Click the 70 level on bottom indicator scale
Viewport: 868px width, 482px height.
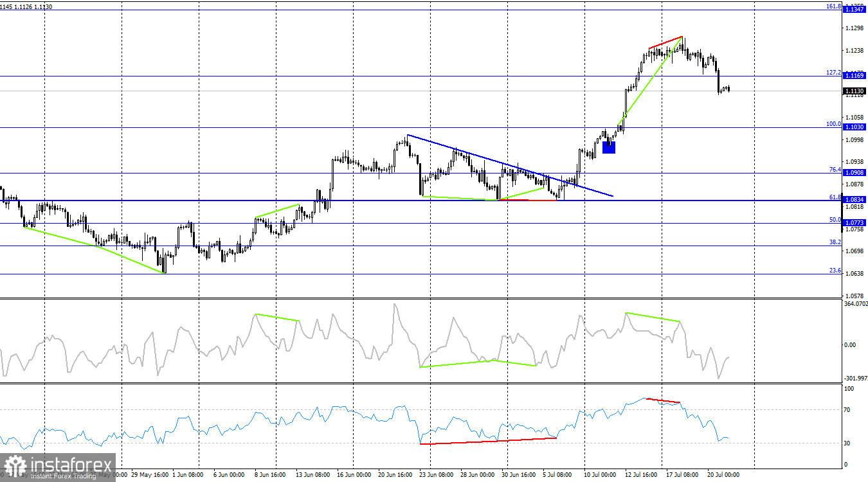click(847, 409)
